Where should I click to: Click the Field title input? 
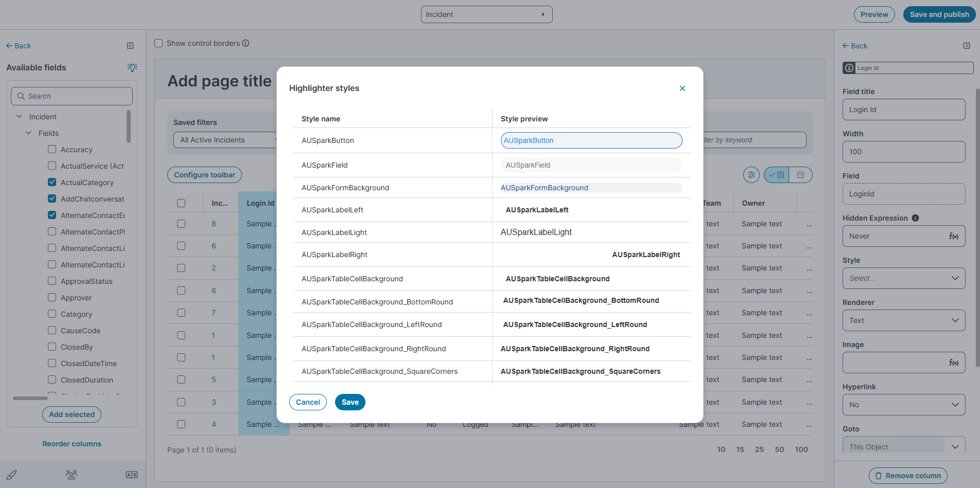tap(904, 110)
